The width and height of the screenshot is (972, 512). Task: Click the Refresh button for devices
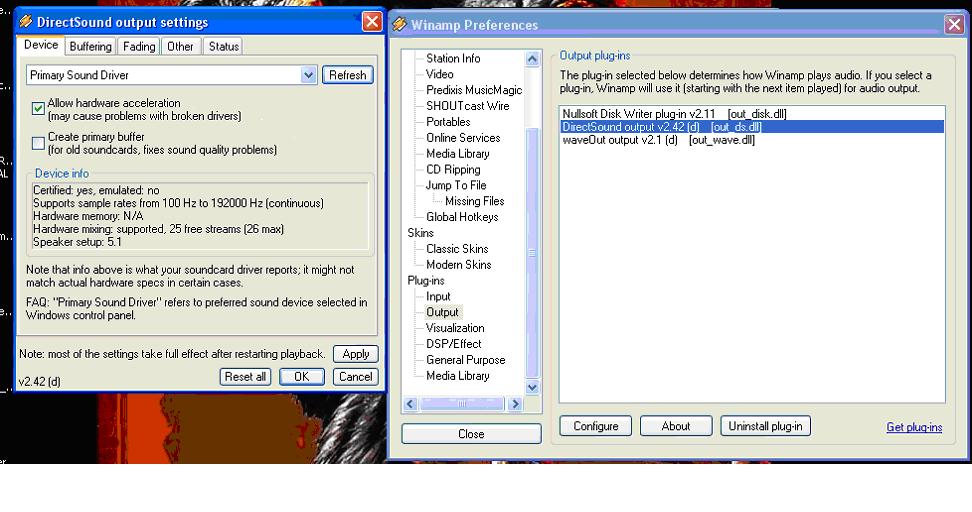click(348, 75)
